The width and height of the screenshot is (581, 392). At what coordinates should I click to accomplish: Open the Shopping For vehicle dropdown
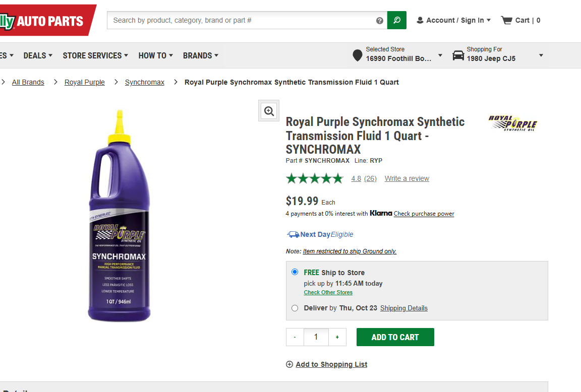pyautogui.click(x=541, y=55)
